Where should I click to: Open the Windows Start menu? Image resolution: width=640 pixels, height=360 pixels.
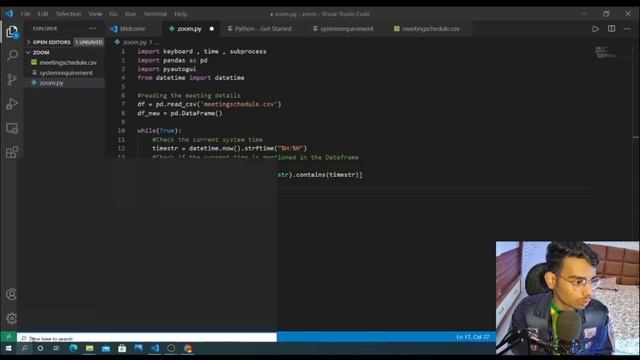(x=8, y=349)
